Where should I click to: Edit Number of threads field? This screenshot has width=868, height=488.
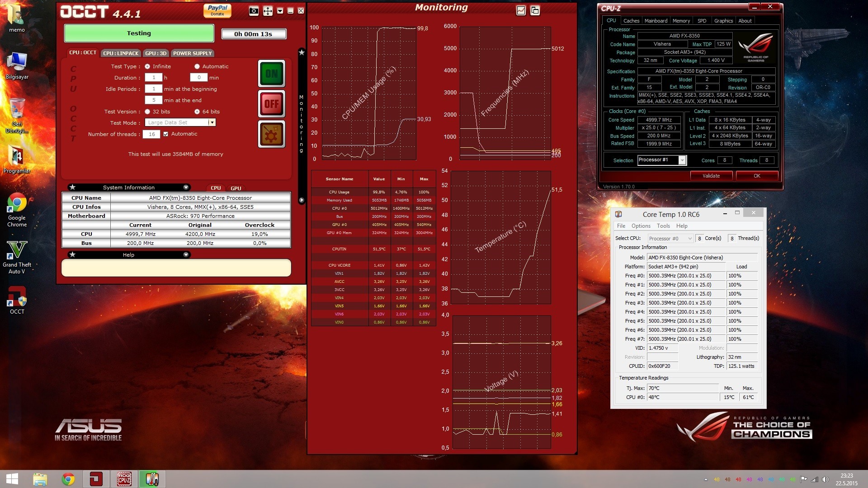pyautogui.click(x=151, y=134)
